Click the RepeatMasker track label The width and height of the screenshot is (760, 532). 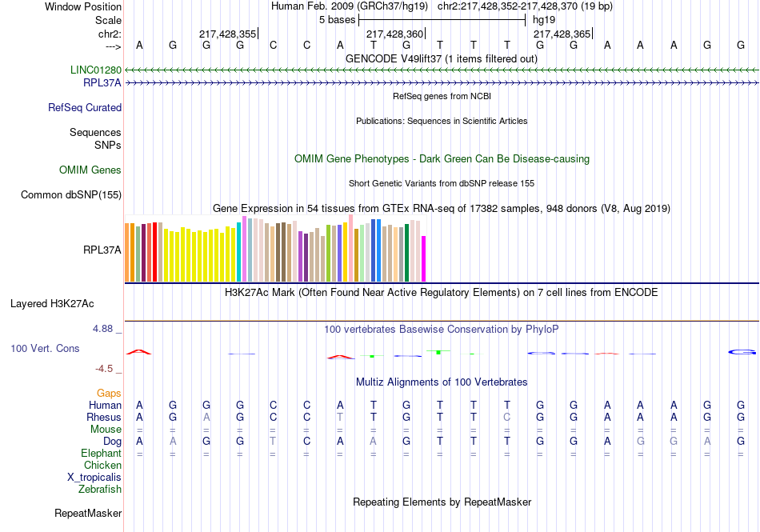click(x=88, y=513)
